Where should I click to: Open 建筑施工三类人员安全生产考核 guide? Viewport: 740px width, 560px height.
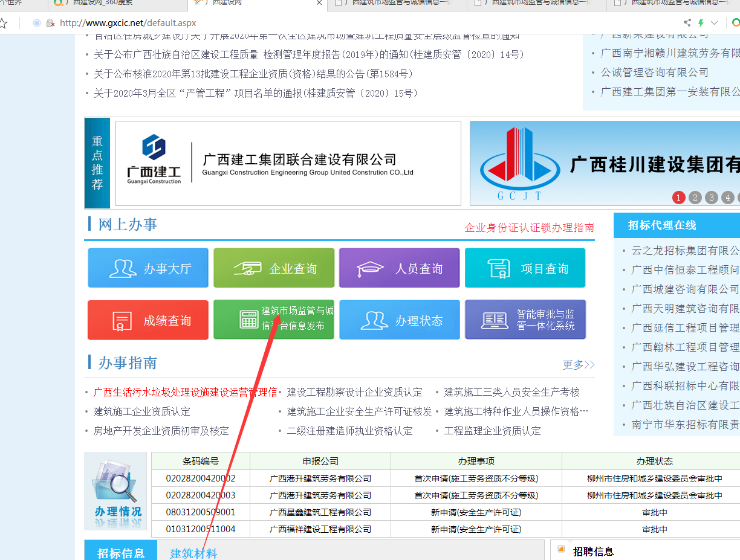[x=512, y=393]
